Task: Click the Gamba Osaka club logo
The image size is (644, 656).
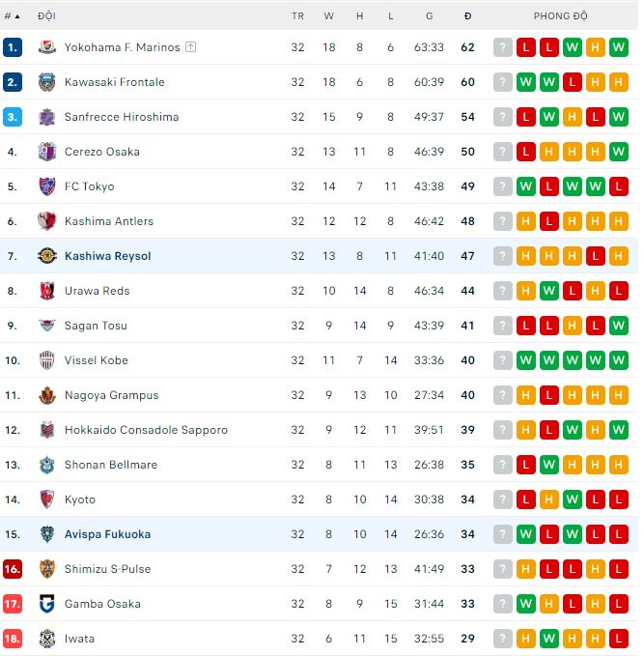Action: [x=47, y=604]
